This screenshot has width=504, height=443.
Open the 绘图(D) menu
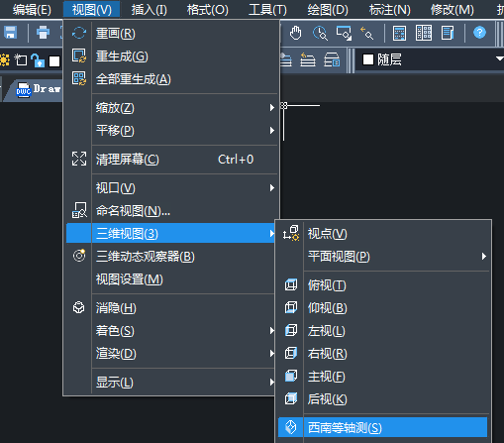[328, 10]
